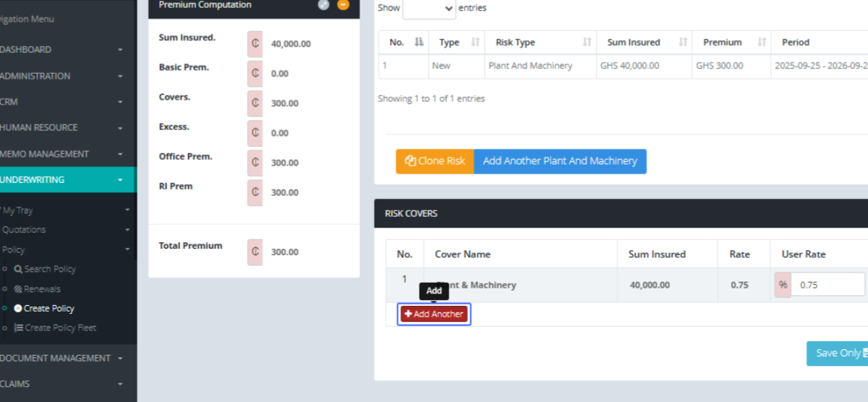Select Create Policy Fleet menu item
The width and height of the screenshot is (868, 402).
60,328
